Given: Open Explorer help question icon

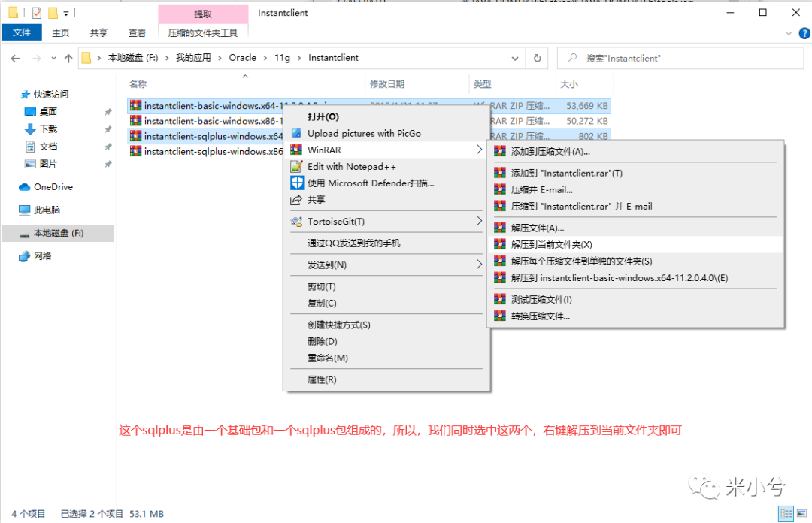Looking at the screenshot, I should tap(804, 33).
